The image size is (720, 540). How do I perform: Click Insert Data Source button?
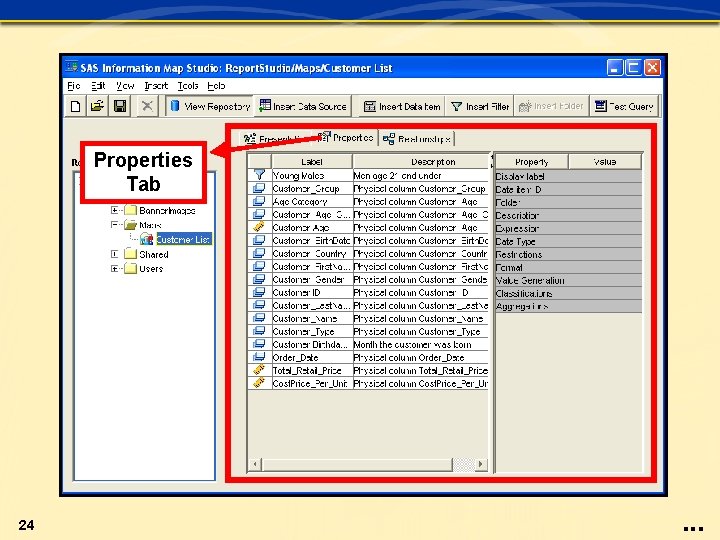click(x=303, y=106)
